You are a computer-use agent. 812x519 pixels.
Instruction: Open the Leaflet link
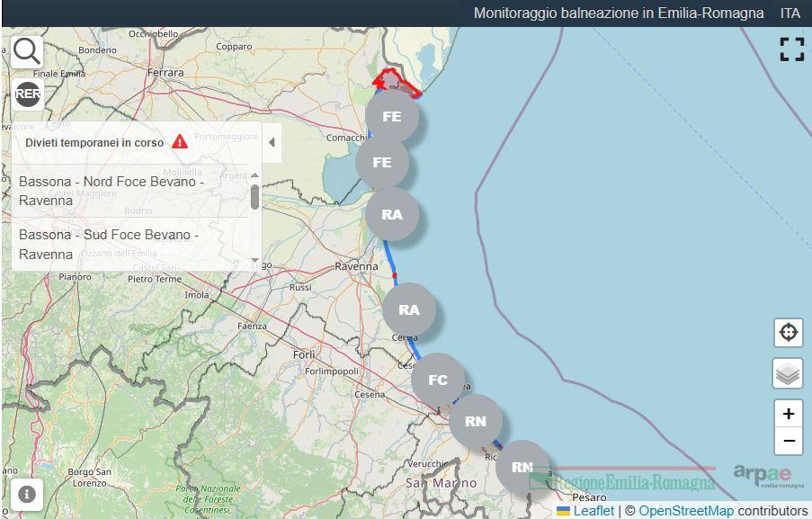click(x=593, y=511)
